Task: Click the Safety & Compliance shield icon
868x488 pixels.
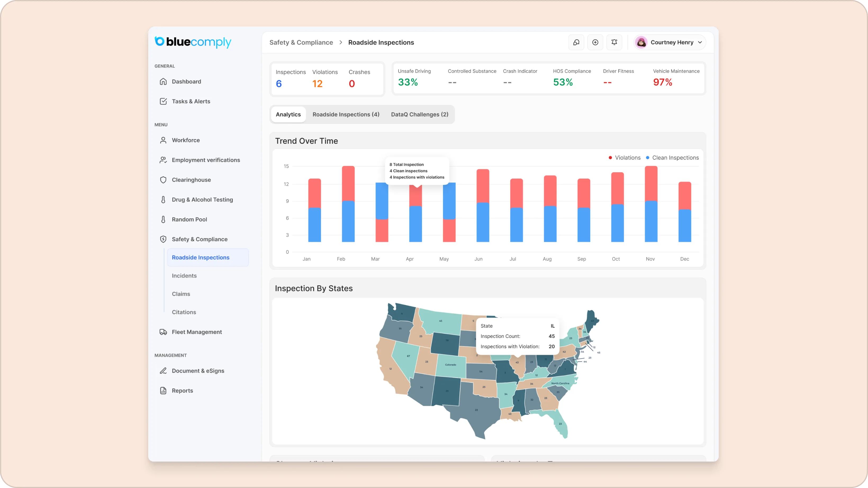Action: click(163, 239)
